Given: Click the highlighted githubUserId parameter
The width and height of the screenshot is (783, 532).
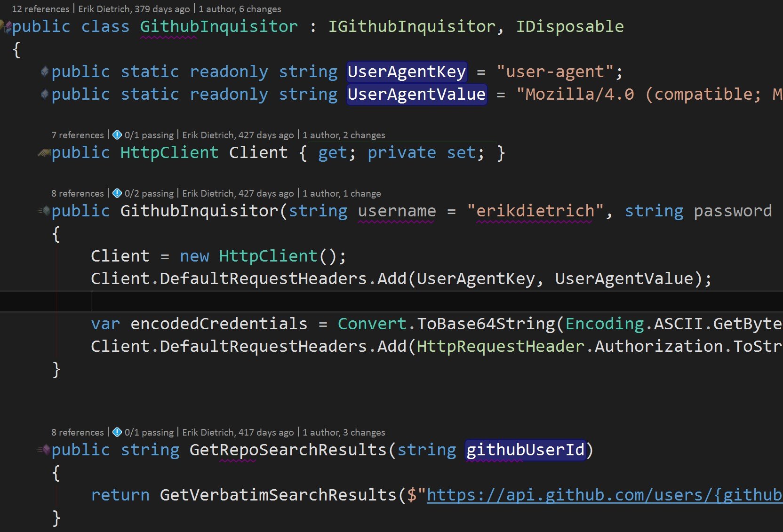Looking at the screenshot, I should (x=525, y=450).
